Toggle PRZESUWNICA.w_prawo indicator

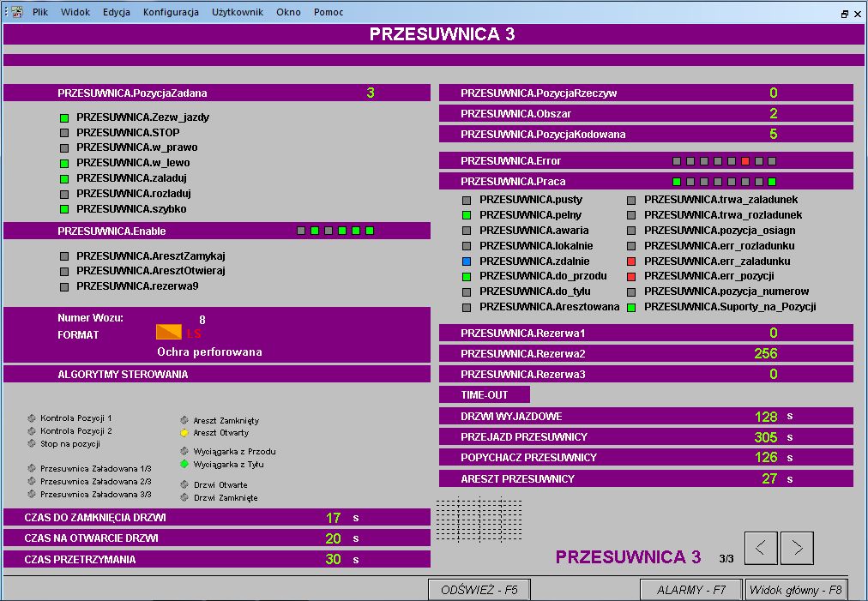(64, 148)
